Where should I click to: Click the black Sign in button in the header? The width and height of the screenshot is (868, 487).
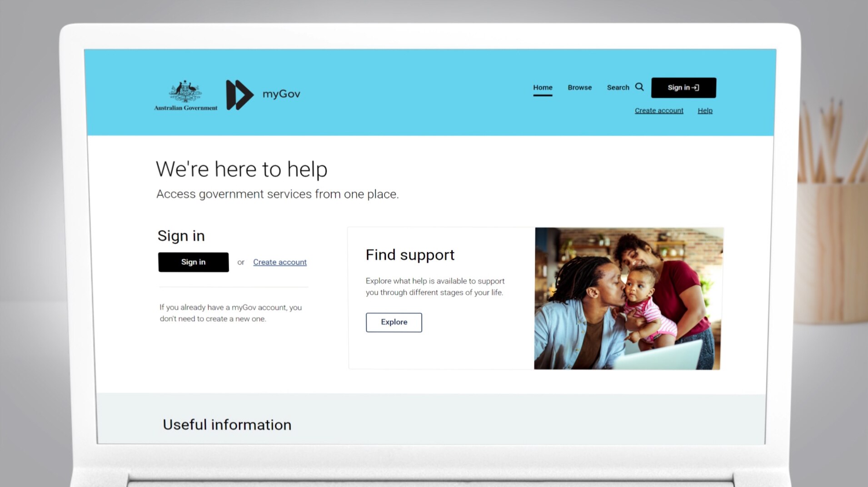(683, 87)
